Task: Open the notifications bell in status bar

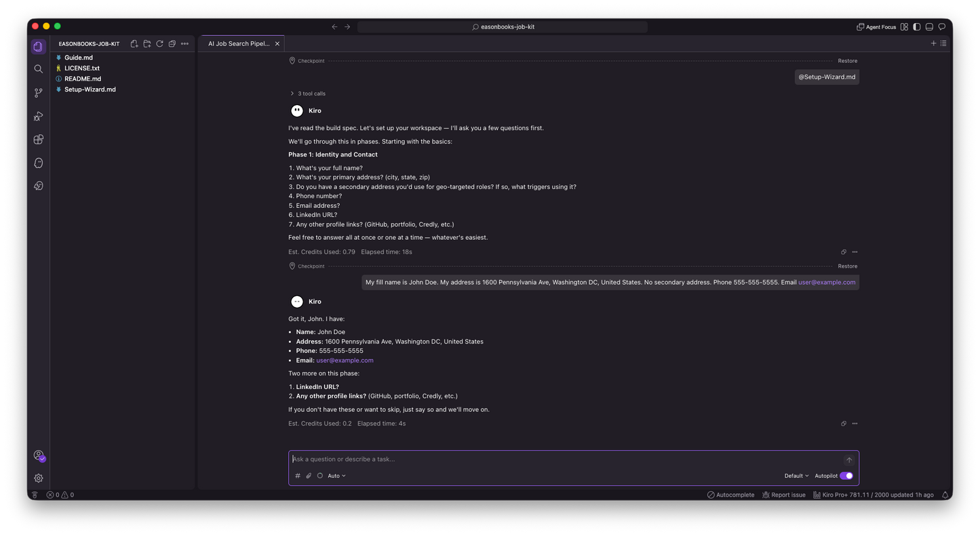Action: pos(945,495)
